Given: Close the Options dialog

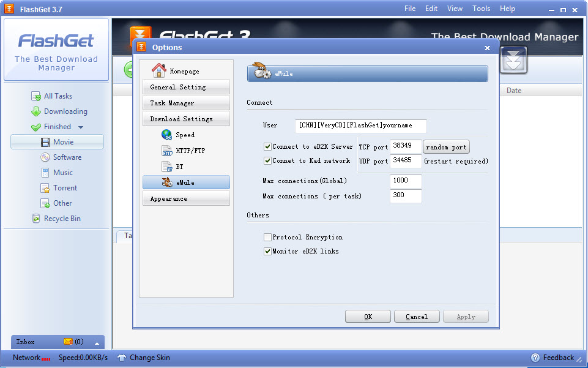Looking at the screenshot, I should coord(487,48).
